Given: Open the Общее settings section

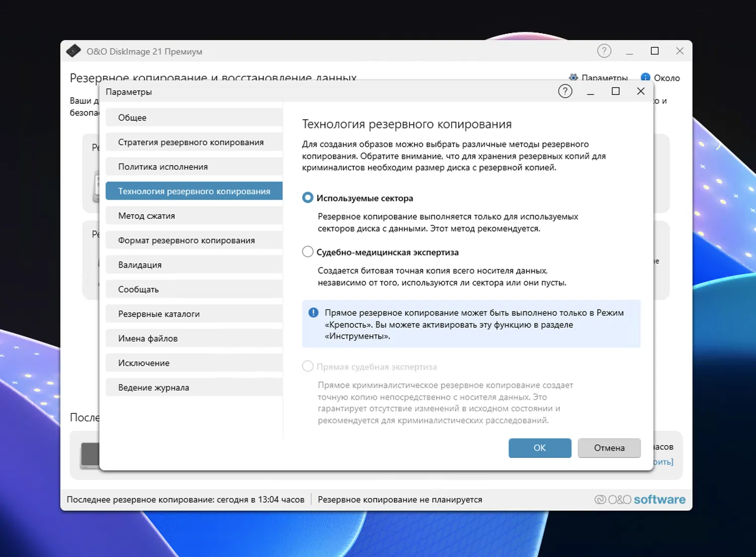Looking at the screenshot, I should click(194, 117).
